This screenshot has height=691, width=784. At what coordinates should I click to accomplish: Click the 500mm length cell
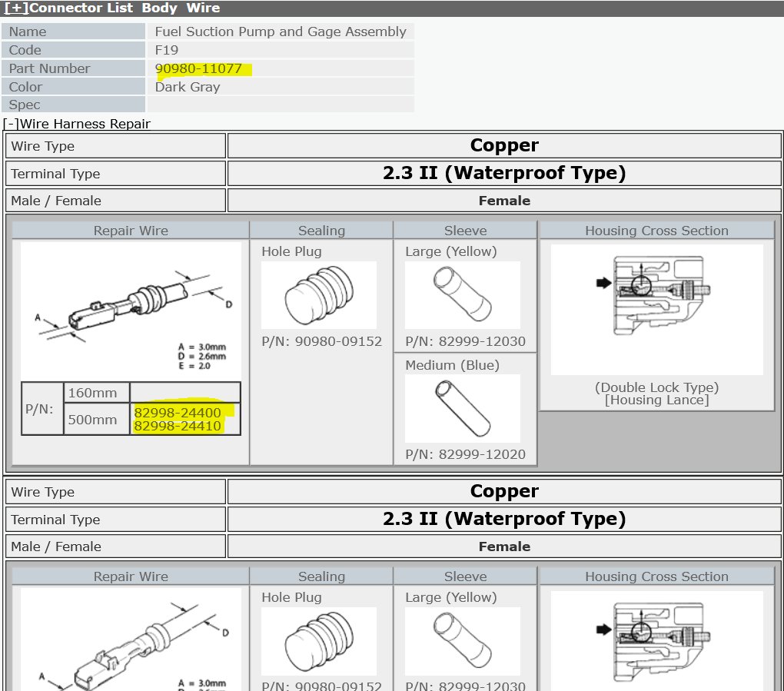[x=97, y=420]
